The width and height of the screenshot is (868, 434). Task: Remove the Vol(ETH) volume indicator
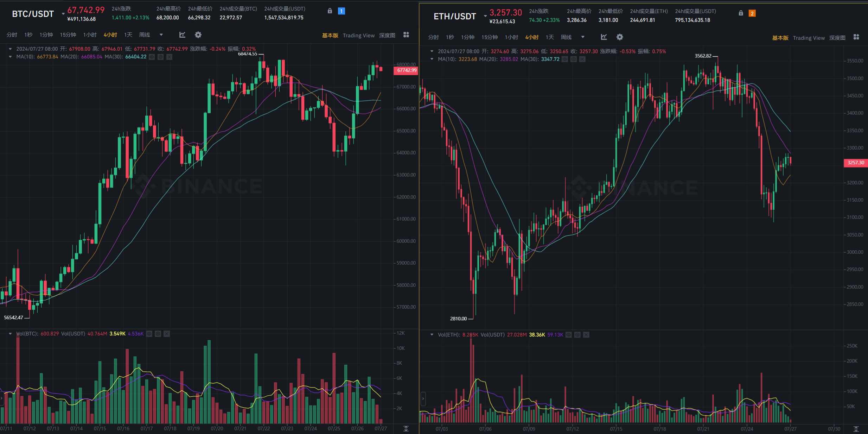coord(586,335)
